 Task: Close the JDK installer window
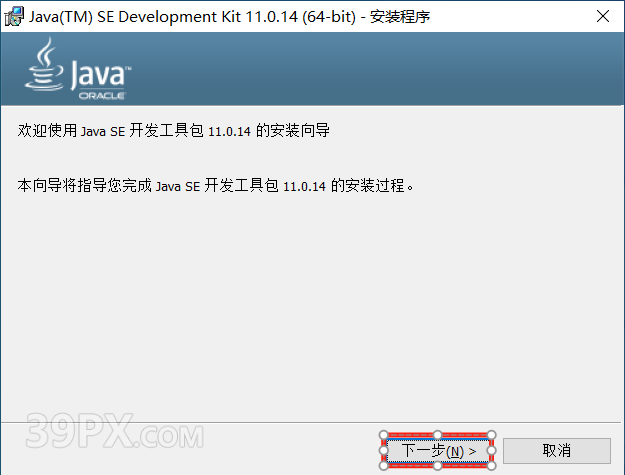coord(603,16)
